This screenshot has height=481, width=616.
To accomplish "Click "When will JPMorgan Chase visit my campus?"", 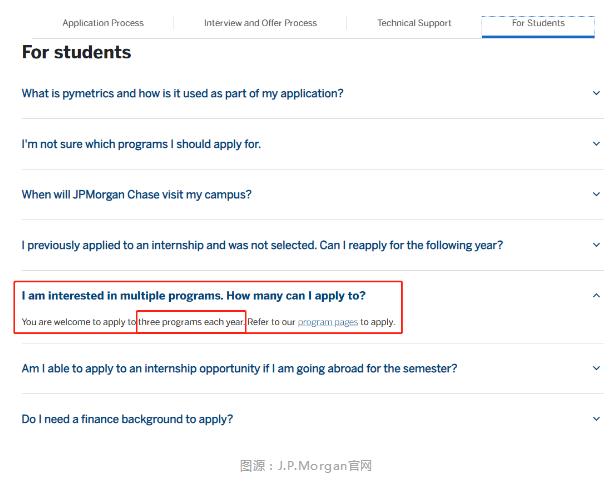I will [x=136, y=195].
